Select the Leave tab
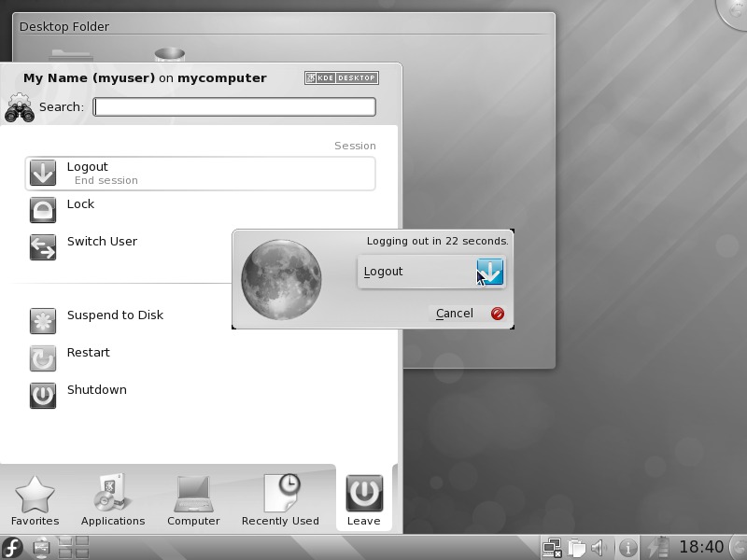 (364, 500)
